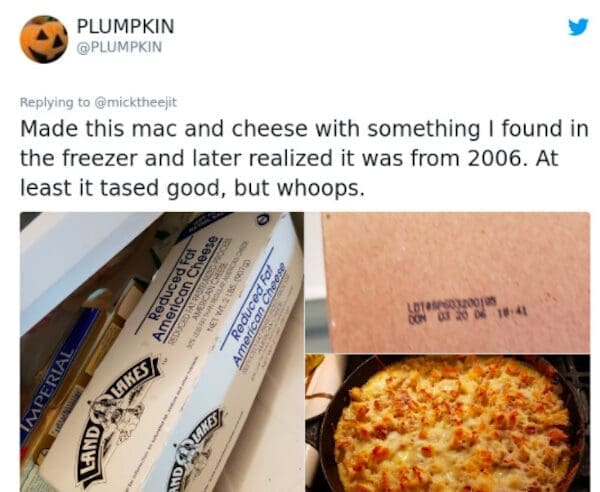Click the tweet text about mac and cheese
600x492 pixels.
[304, 158]
